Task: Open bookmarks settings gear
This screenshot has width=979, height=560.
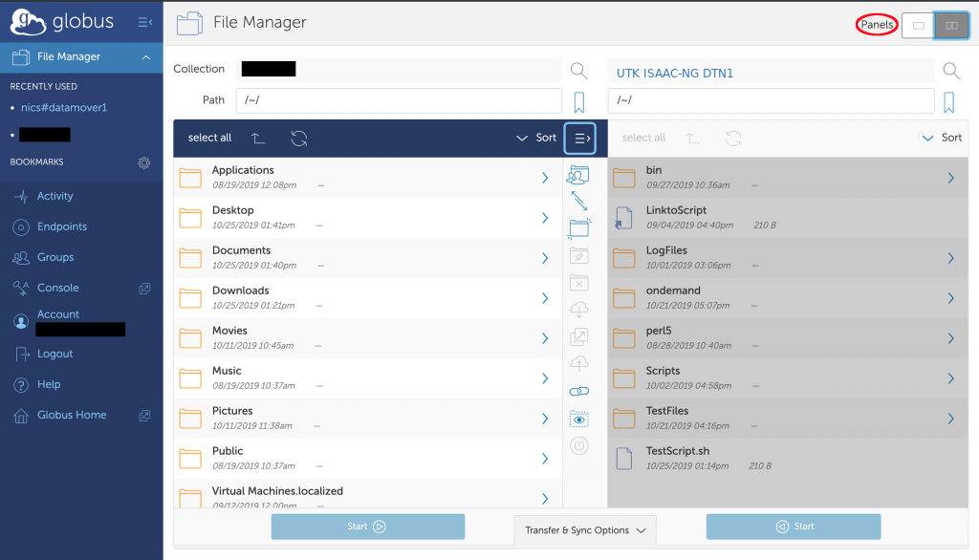Action: point(143,162)
